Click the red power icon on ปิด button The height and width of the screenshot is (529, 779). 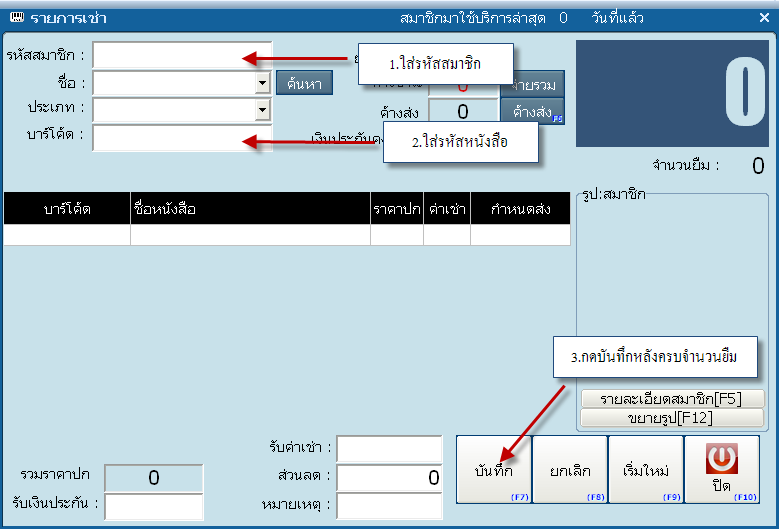721,461
